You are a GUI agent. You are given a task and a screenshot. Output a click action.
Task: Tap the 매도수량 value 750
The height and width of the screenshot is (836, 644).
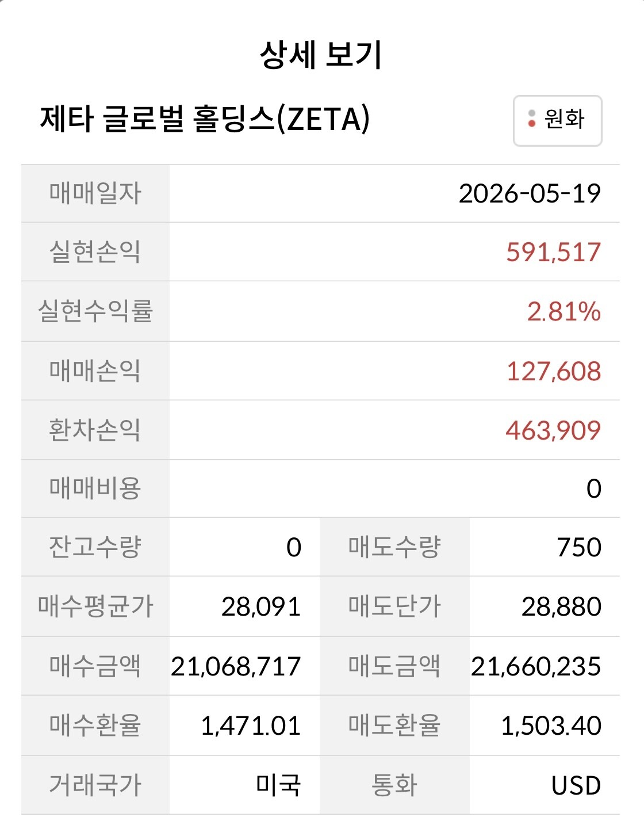coord(579,547)
